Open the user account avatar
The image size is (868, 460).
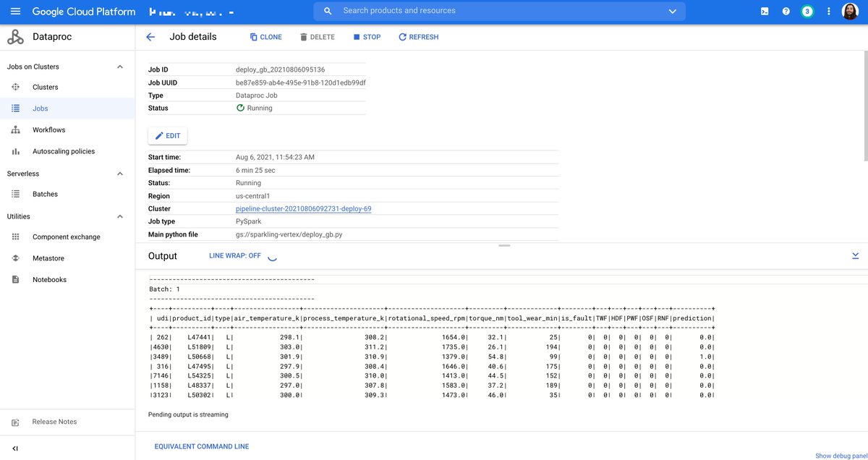tap(850, 12)
